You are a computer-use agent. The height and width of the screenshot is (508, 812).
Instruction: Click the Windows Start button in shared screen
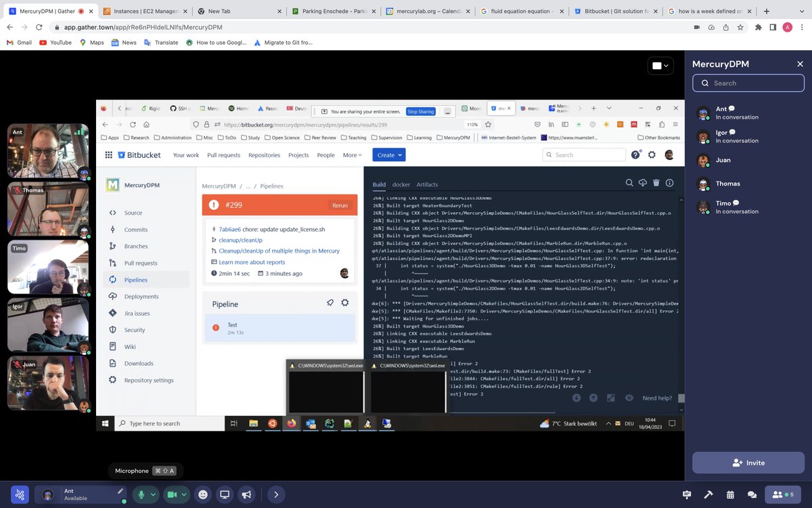(106, 423)
